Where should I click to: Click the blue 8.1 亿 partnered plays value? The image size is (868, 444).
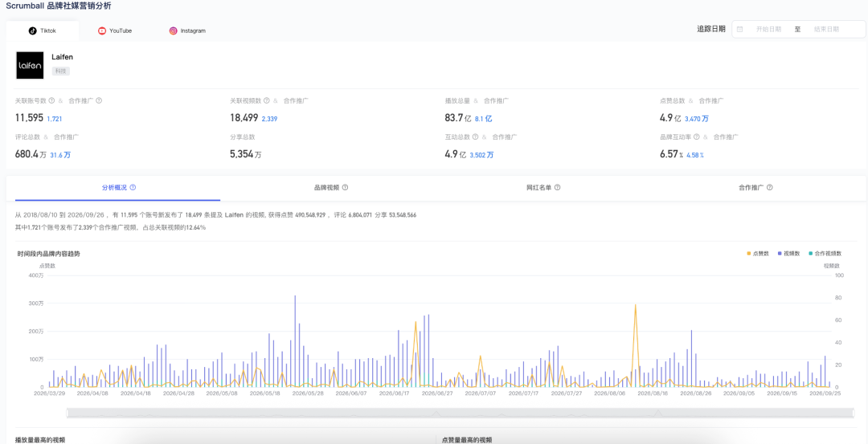483,119
